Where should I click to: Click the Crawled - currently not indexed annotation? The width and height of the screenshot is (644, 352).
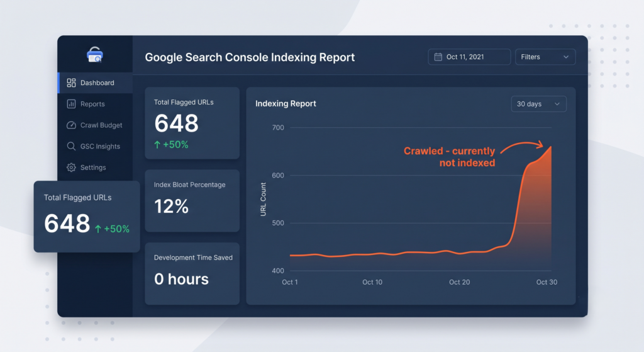(449, 157)
